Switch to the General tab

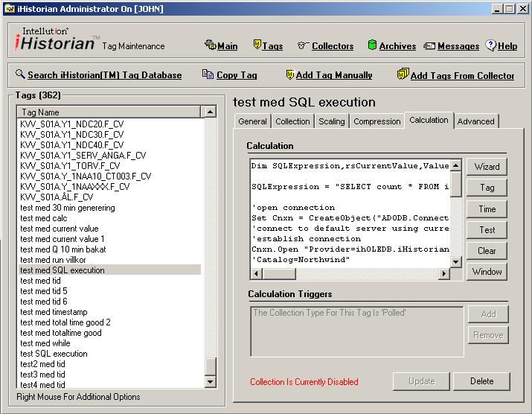(x=252, y=121)
